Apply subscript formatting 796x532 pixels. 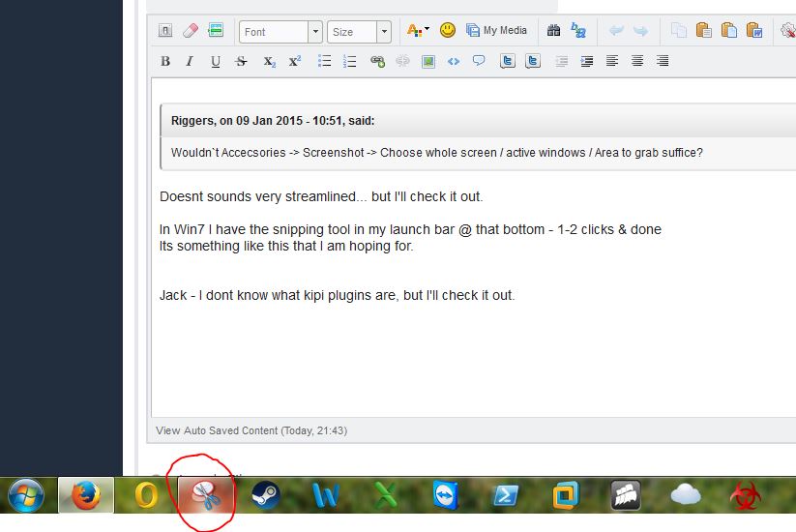(270, 62)
